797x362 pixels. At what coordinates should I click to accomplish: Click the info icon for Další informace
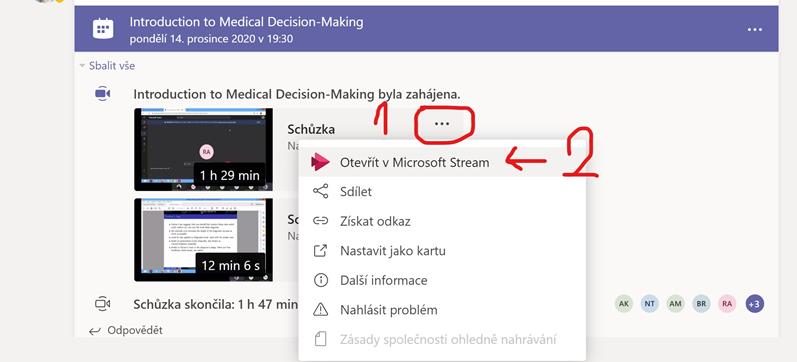[321, 280]
